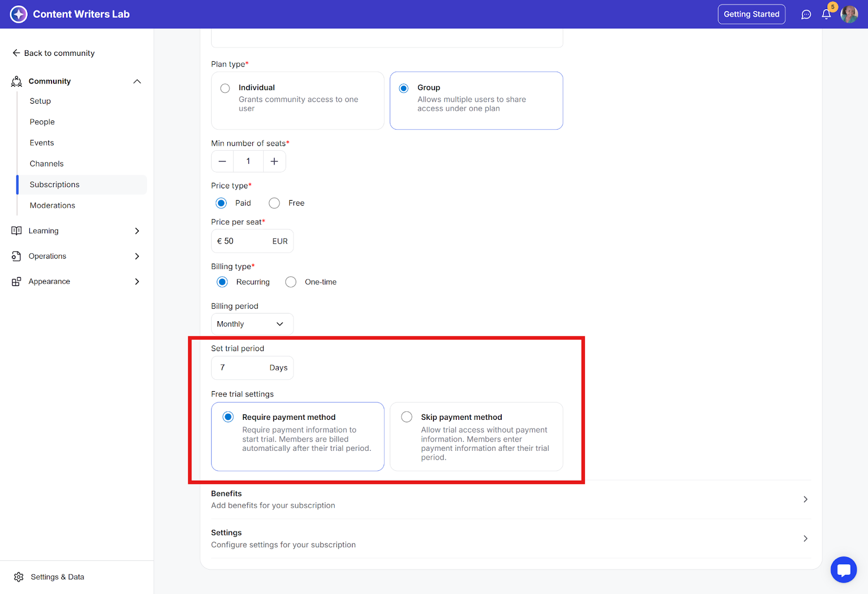Click the Appearance icon in sidebar

click(16, 282)
